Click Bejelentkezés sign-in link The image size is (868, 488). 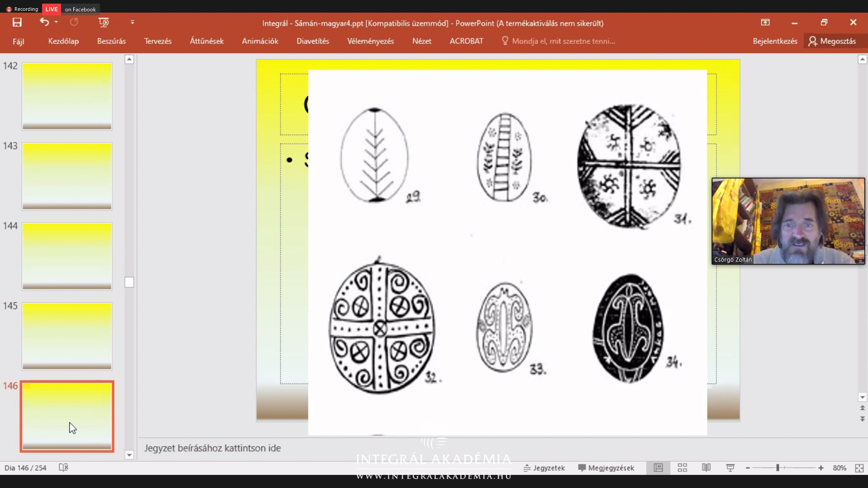pyautogui.click(x=775, y=41)
